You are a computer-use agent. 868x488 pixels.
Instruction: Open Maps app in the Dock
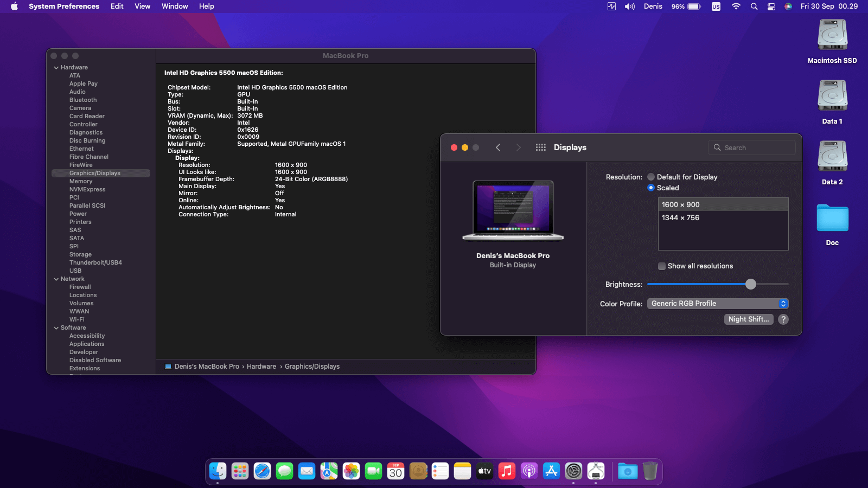(329, 471)
